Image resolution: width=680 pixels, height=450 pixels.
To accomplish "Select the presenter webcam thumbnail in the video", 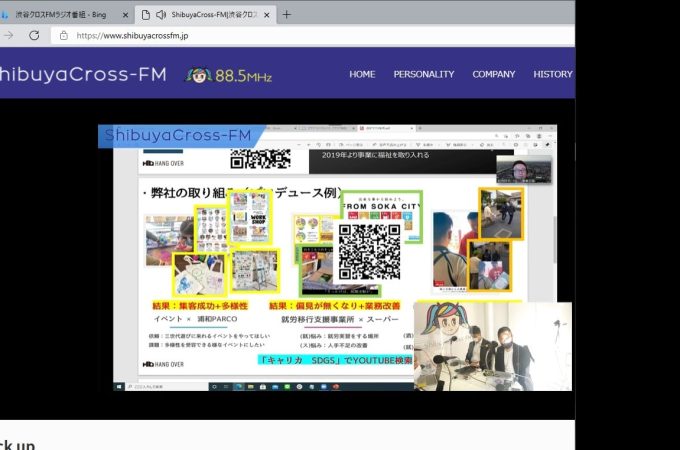I will tap(524, 169).
